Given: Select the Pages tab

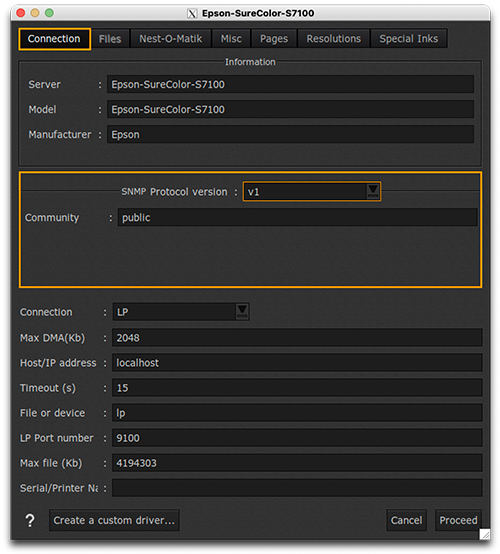Looking at the screenshot, I should 274,39.
